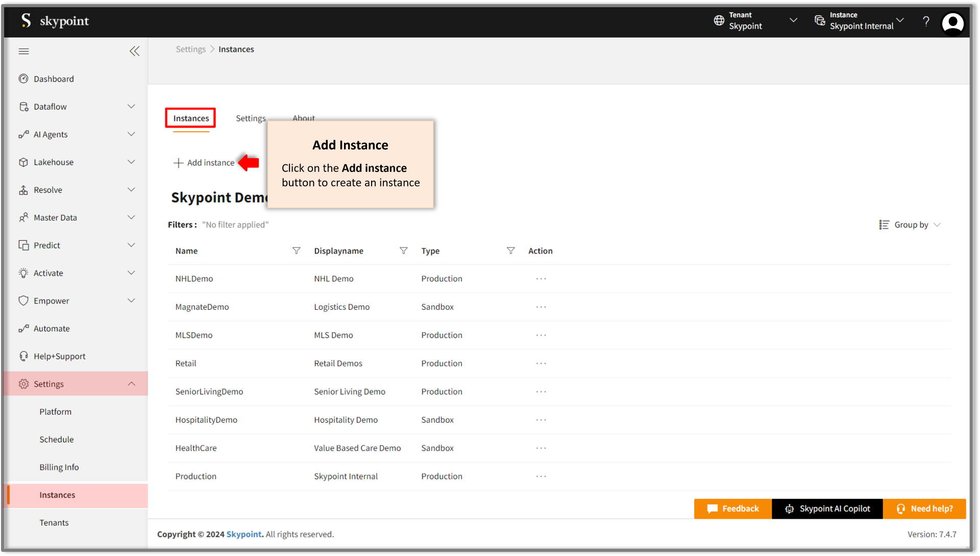Click Type column filter icon
The image size is (980, 556).
510,250
